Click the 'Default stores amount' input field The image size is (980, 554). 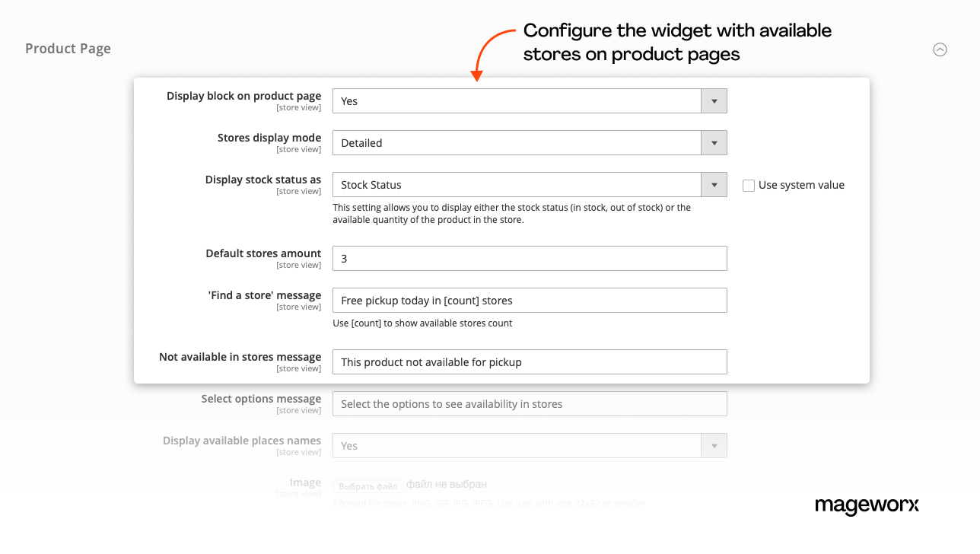coord(530,259)
